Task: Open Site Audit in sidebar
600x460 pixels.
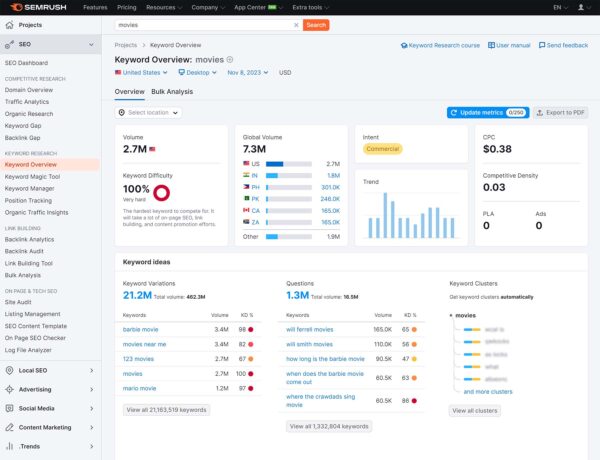Action: click(x=18, y=302)
